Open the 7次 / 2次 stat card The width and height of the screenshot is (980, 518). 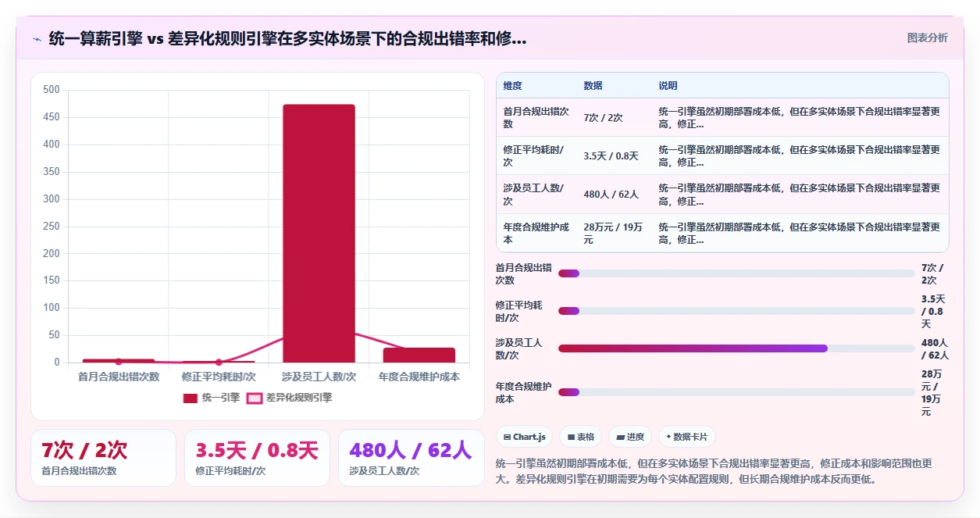[x=103, y=458]
